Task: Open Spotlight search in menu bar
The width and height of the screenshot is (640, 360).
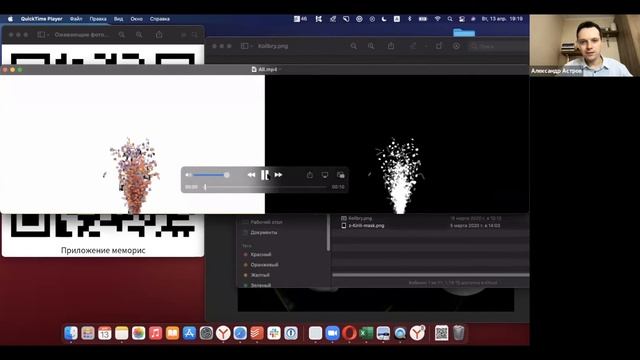Action: [x=449, y=19]
